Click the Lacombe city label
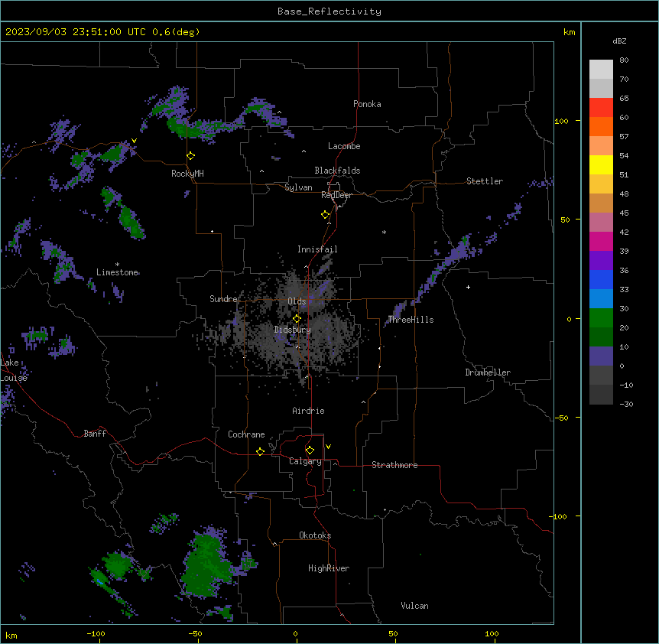Viewport: 659px width, 644px height. [344, 146]
